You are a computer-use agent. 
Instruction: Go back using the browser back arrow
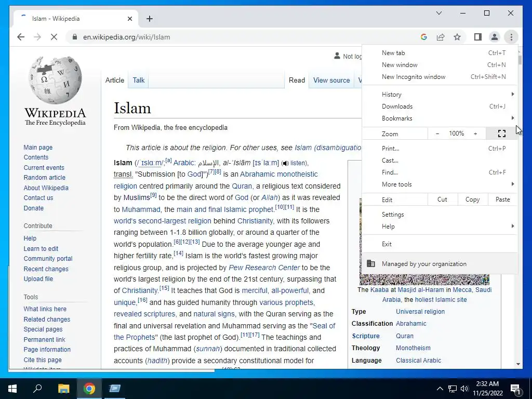click(x=21, y=37)
